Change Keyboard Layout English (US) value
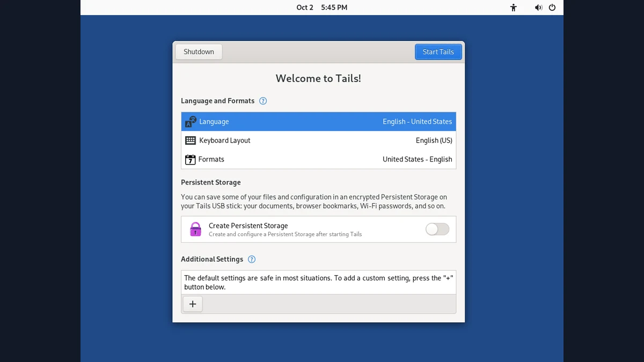This screenshot has height=362, width=644. tap(434, 141)
